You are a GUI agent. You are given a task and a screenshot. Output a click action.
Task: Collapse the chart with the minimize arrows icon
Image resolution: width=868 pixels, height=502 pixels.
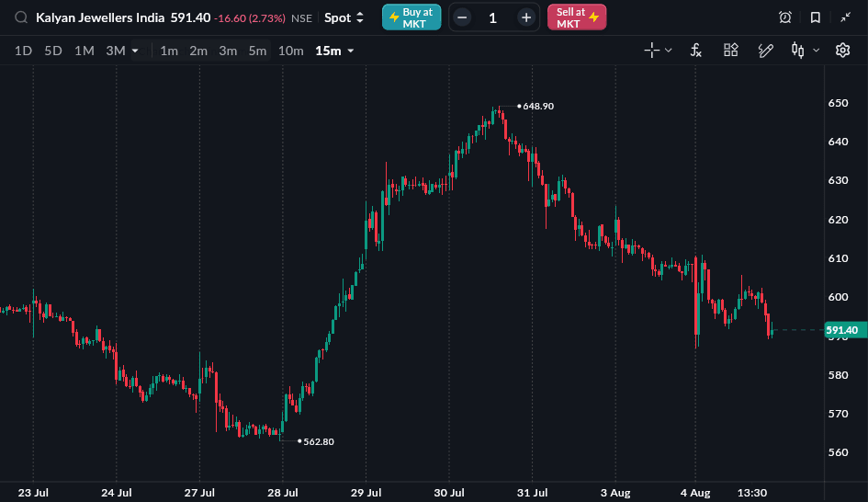click(845, 17)
